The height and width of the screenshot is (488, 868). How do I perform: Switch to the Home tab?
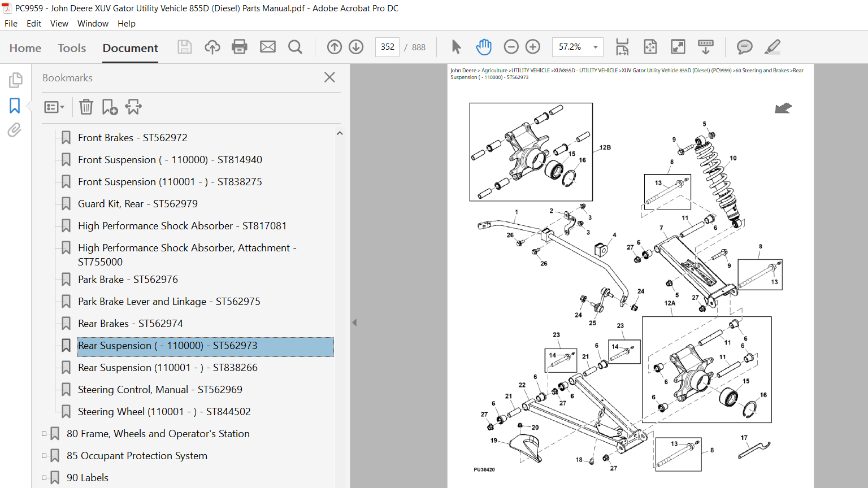(25, 48)
